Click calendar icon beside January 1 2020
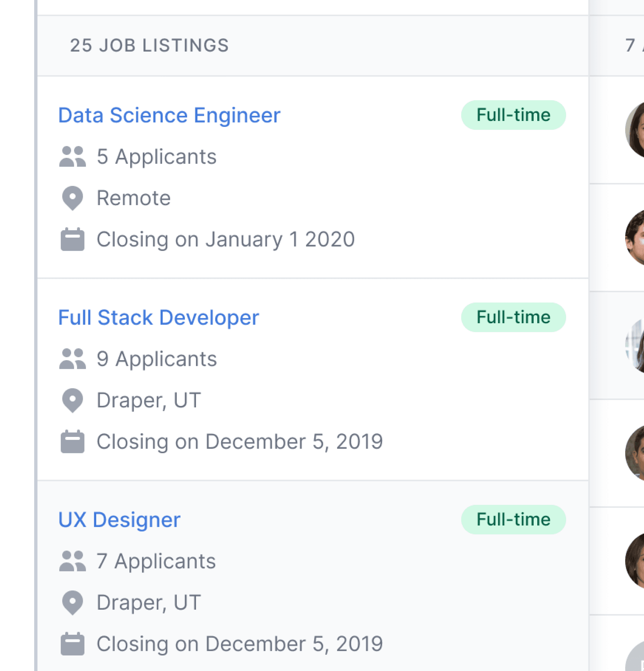This screenshot has width=644, height=671. coord(72,239)
